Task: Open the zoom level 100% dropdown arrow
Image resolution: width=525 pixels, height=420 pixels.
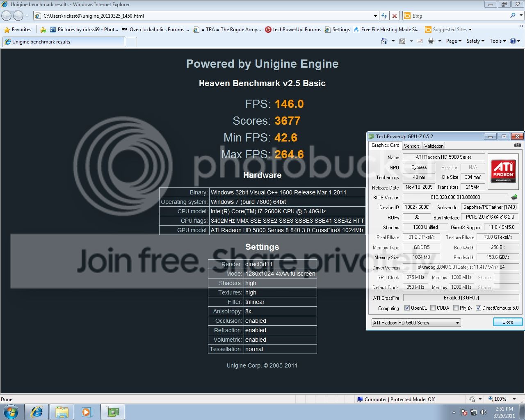Action: (514, 399)
